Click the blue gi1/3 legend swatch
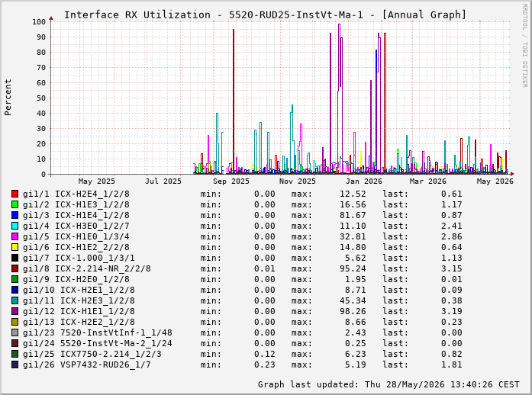The height and width of the screenshot is (395, 532). tap(15, 215)
